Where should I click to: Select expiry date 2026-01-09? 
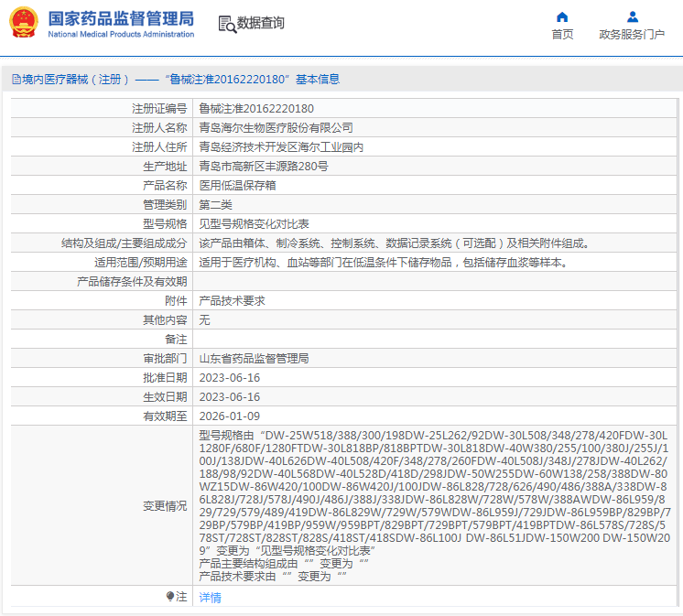(230, 416)
